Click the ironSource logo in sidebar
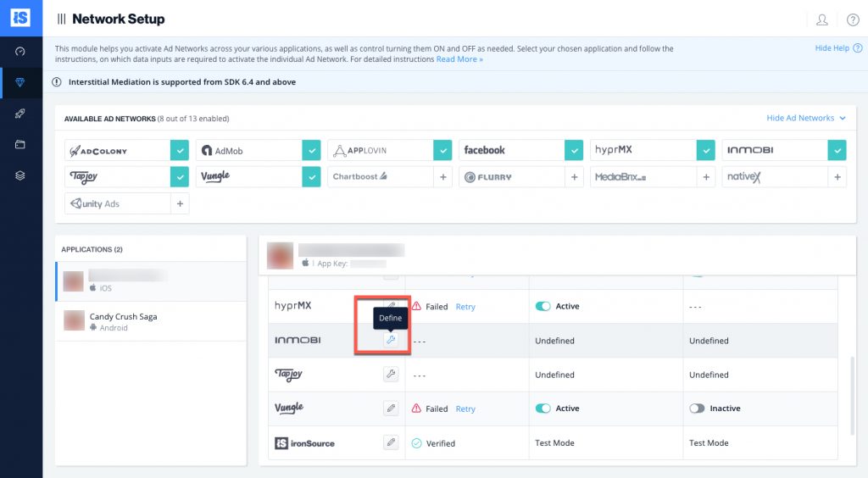Image resolution: width=868 pixels, height=478 pixels. (20, 18)
